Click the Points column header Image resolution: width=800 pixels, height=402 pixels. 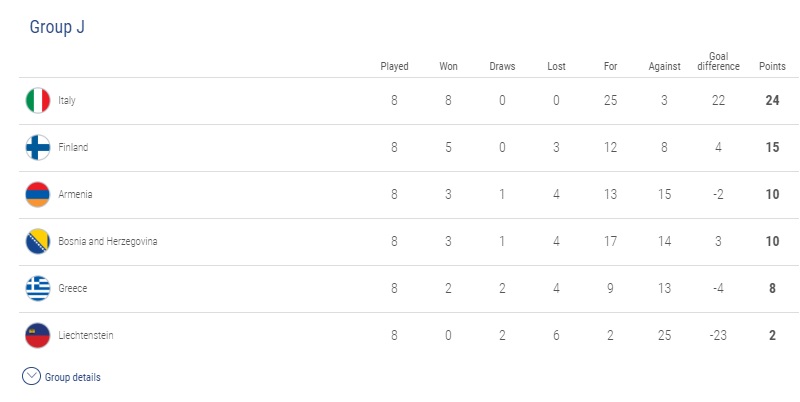point(772,66)
